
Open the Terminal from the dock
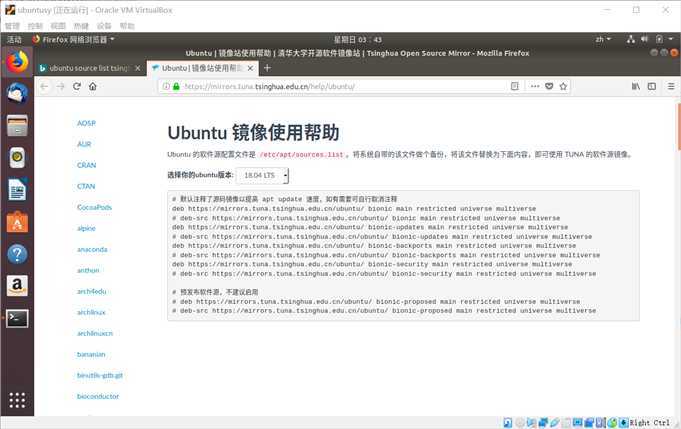[17, 318]
